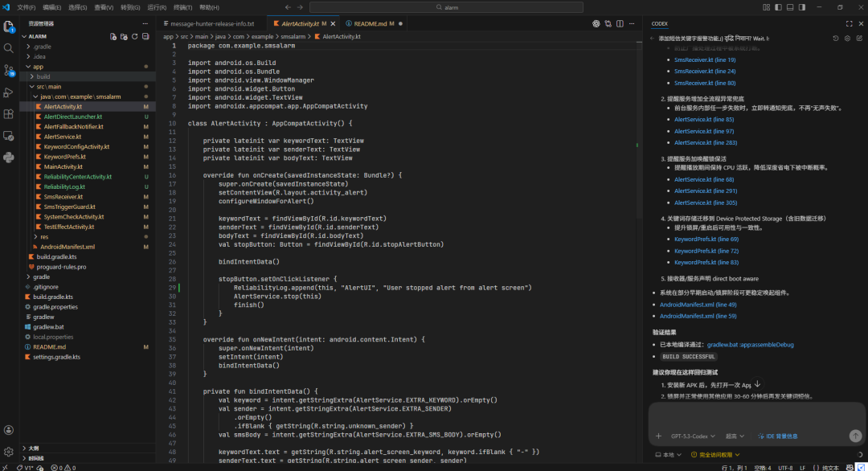The height and width of the screenshot is (471, 868).
Task: Refresh the ALARM explorer tree
Action: coord(134,36)
